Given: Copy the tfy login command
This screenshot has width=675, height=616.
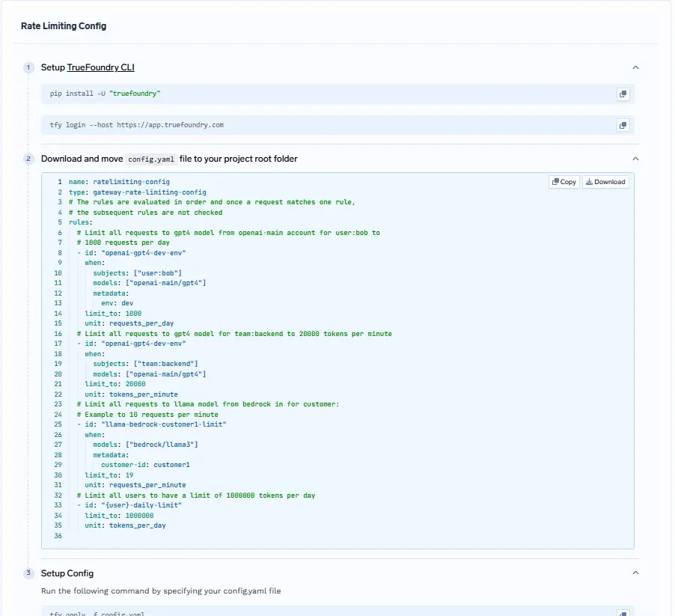Looking at the screenshot, I should [623, 125].
